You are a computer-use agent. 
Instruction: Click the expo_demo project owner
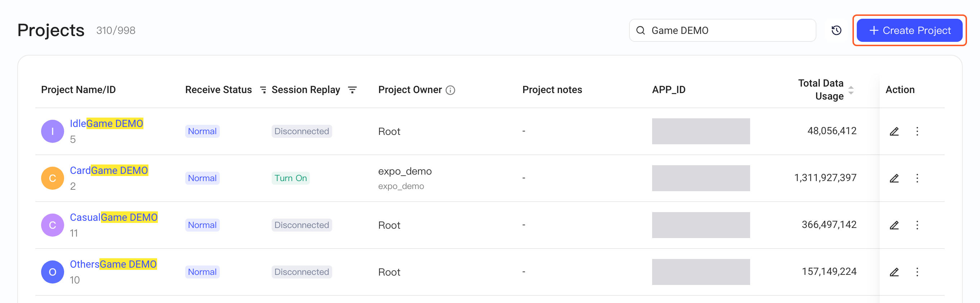[x=405, y=171]
